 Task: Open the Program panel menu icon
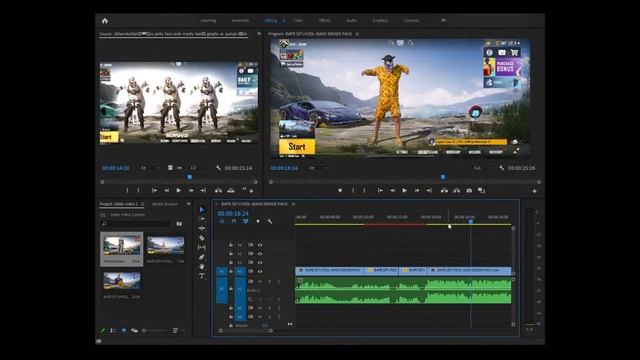(357, 34)
